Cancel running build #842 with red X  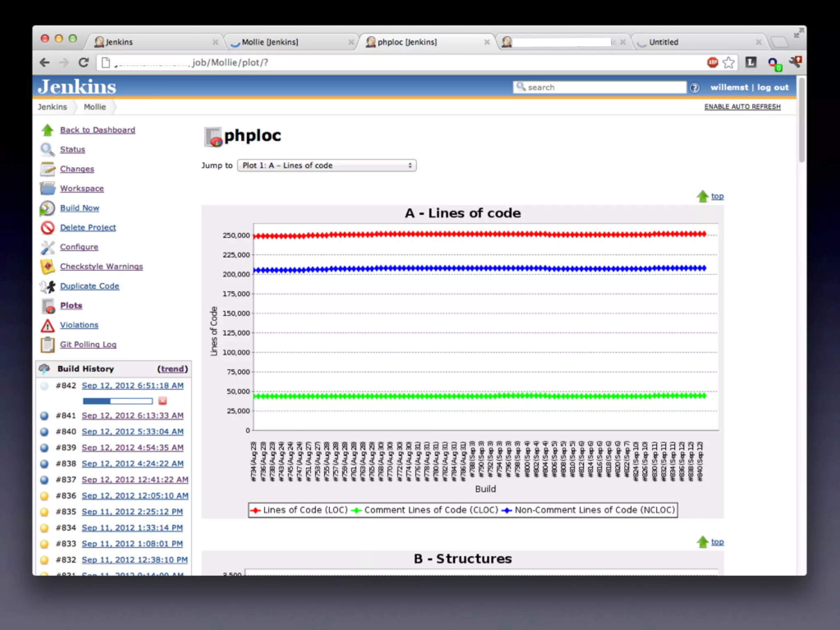tap(162, 401)
